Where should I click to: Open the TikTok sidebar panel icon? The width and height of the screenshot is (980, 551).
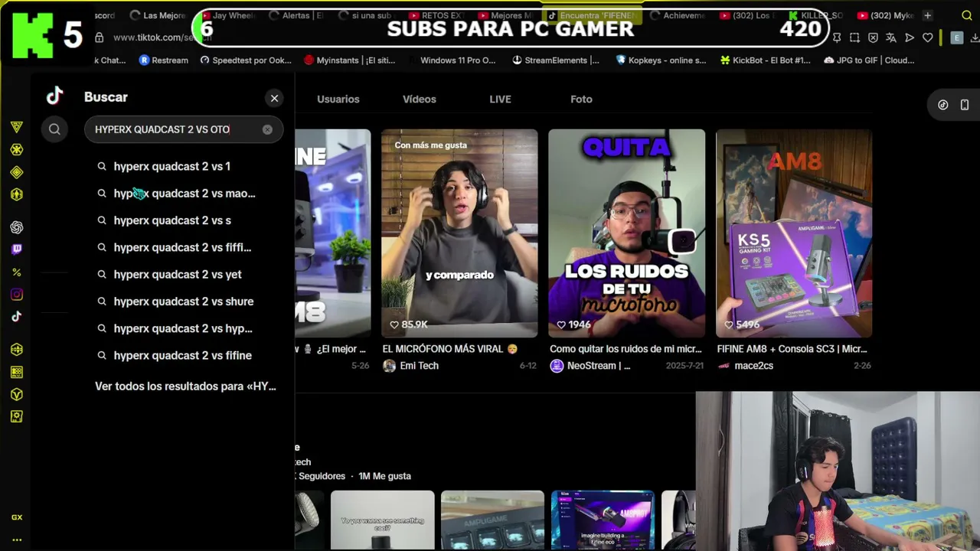pyautogui.click(x=17, y=317)
